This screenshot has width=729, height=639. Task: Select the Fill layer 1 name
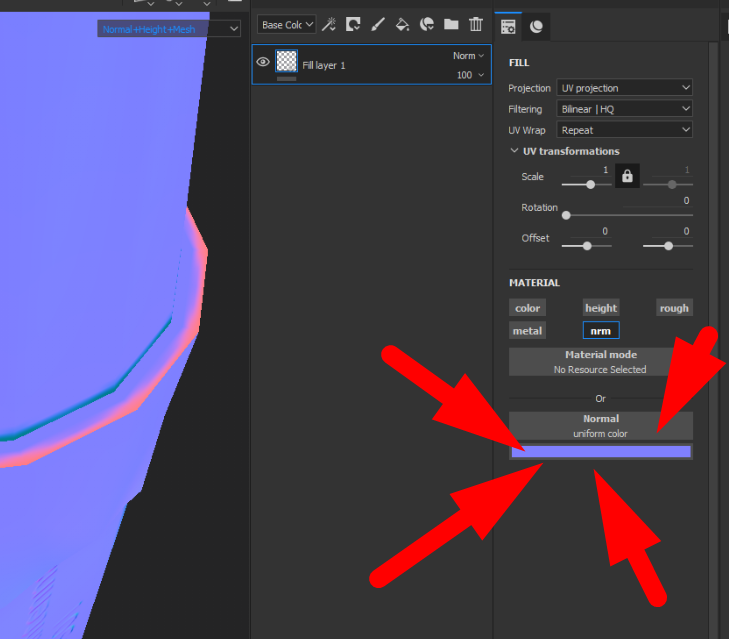click(324, 66)
